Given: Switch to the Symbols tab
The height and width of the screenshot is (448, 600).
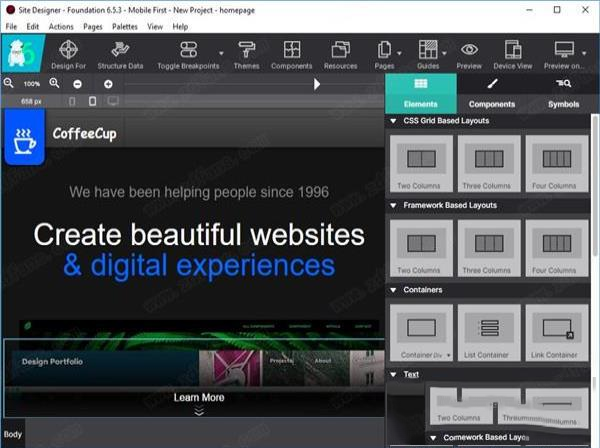Looking at the screenshot, I should (563, 93).
